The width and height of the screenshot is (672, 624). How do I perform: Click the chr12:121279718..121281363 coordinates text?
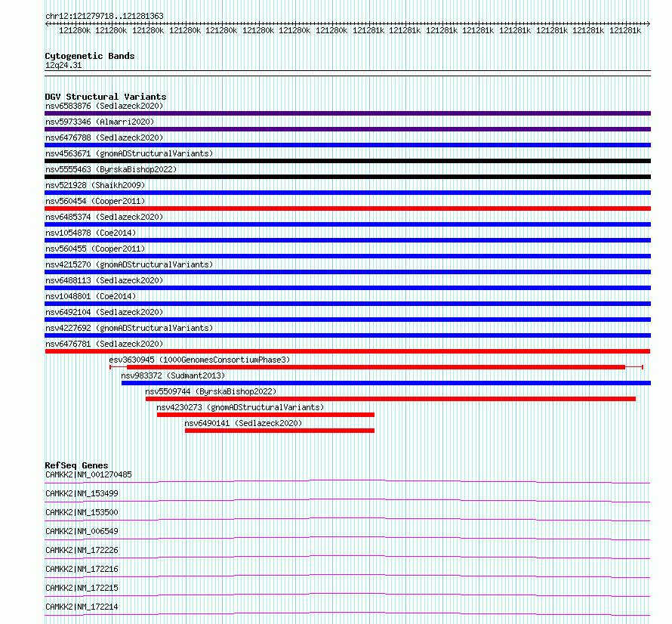104,16
